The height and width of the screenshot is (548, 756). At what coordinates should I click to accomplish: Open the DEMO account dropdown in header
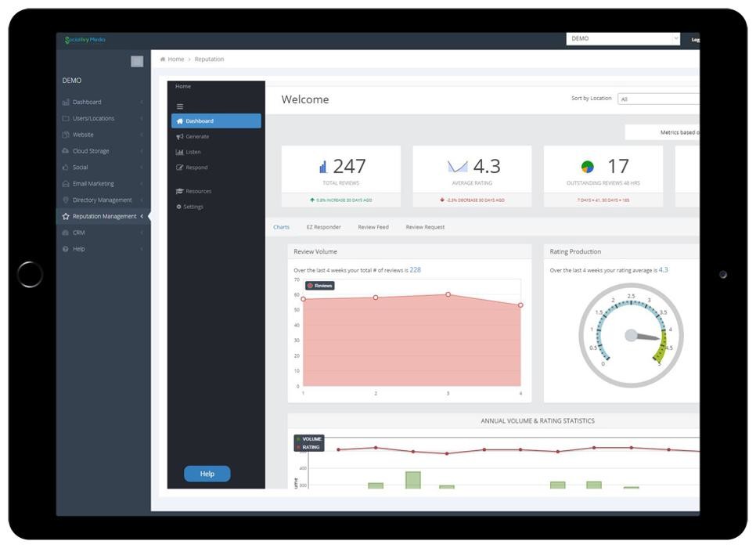tap(623, 38)
